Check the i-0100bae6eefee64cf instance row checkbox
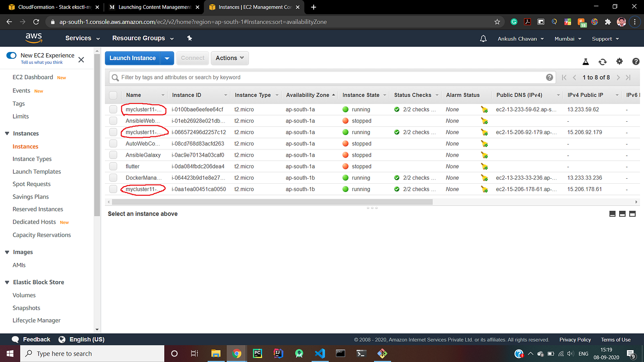The height and width of the screenshot is (362, 644). point(113,109)
